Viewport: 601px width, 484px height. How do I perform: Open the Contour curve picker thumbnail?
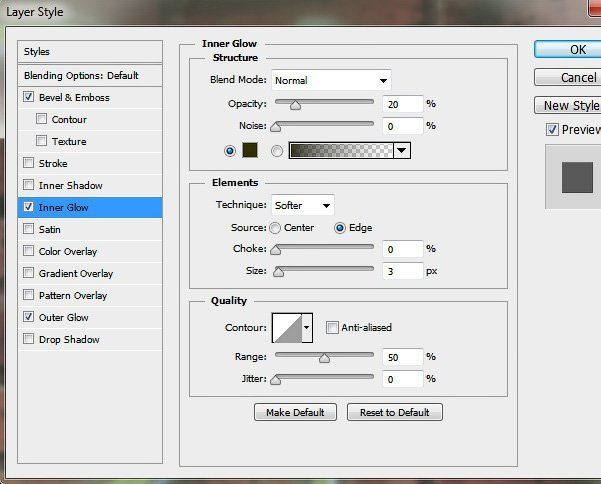[287, 328]
